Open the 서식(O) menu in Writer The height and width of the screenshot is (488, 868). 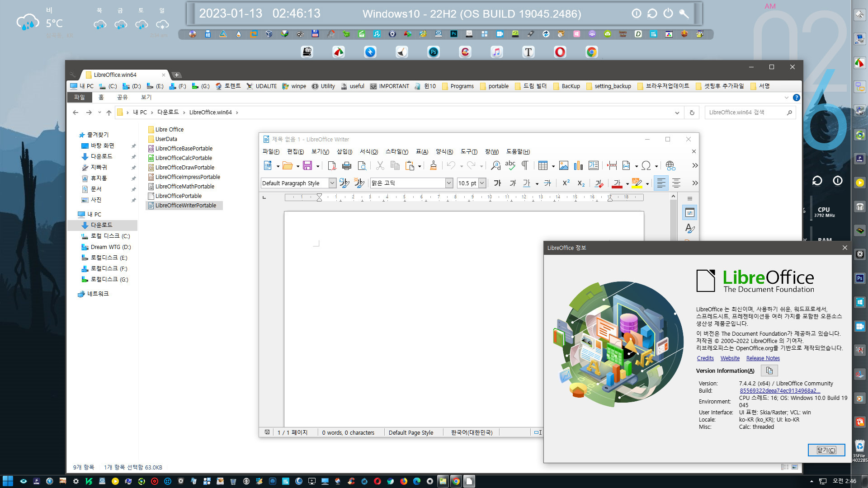[369, 152]
